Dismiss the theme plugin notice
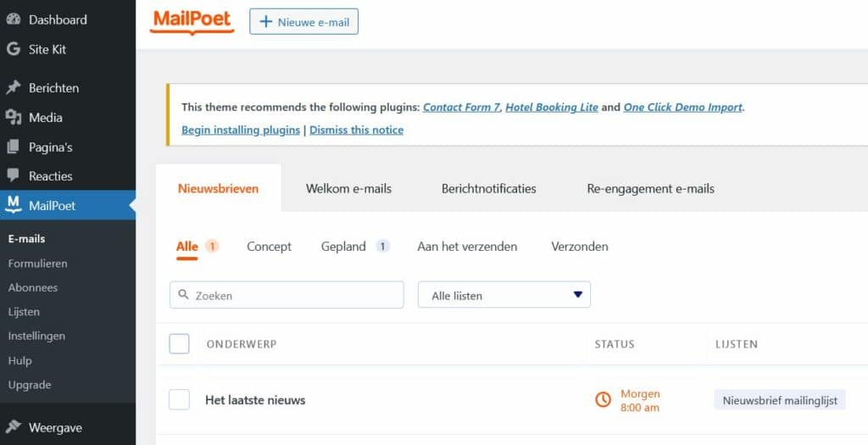868x445 pixels. point(356,130)
